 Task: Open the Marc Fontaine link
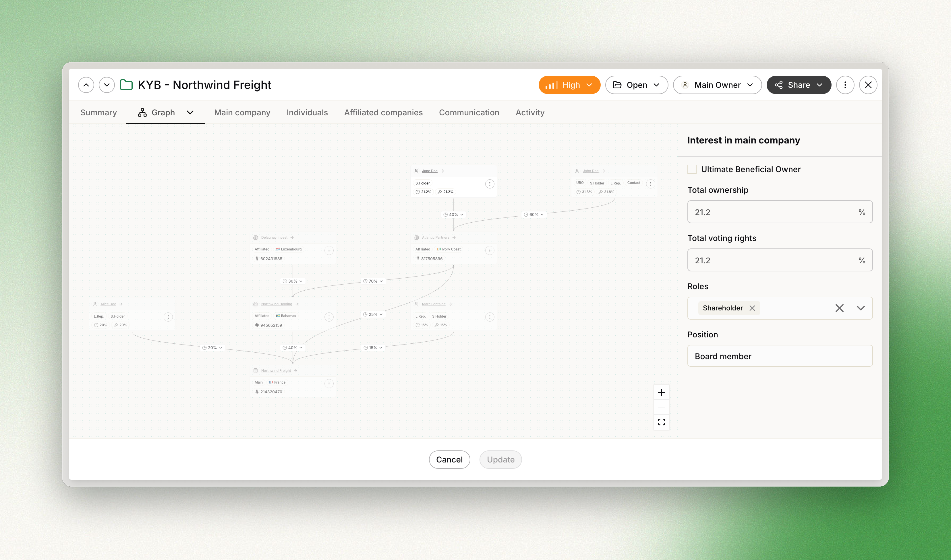click(x=434, y=304)
